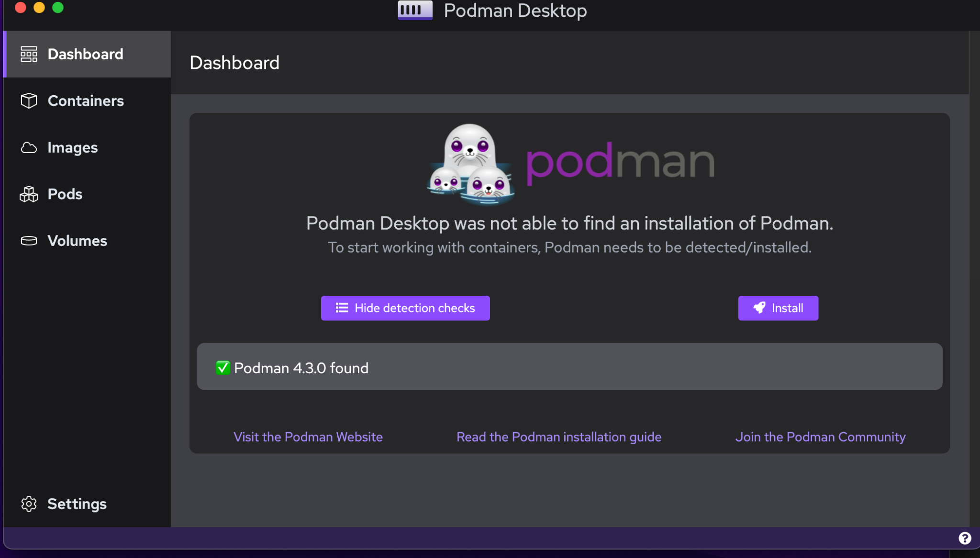Open the Pods section icon
The width and height of the screenshot is (980, 558).
click(x=29, y=194)
